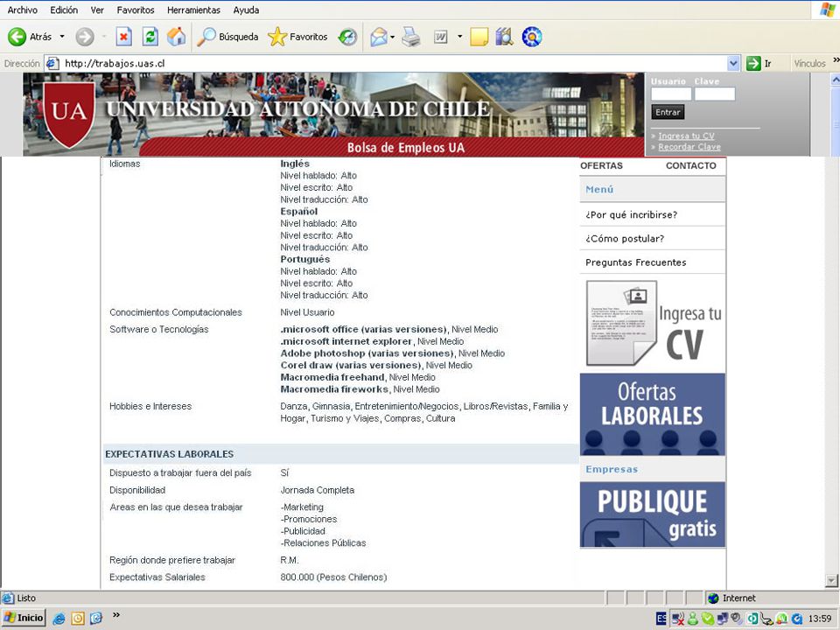840x630 pixels.
Task: Select the 800.000 (Pesos Chilenos) value
Action: click(333, 577)
